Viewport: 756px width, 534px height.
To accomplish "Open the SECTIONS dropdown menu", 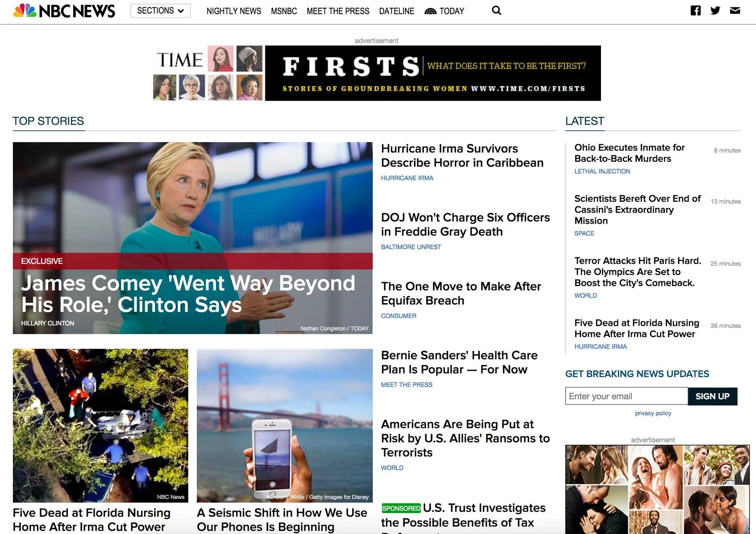I will [160, 11].
